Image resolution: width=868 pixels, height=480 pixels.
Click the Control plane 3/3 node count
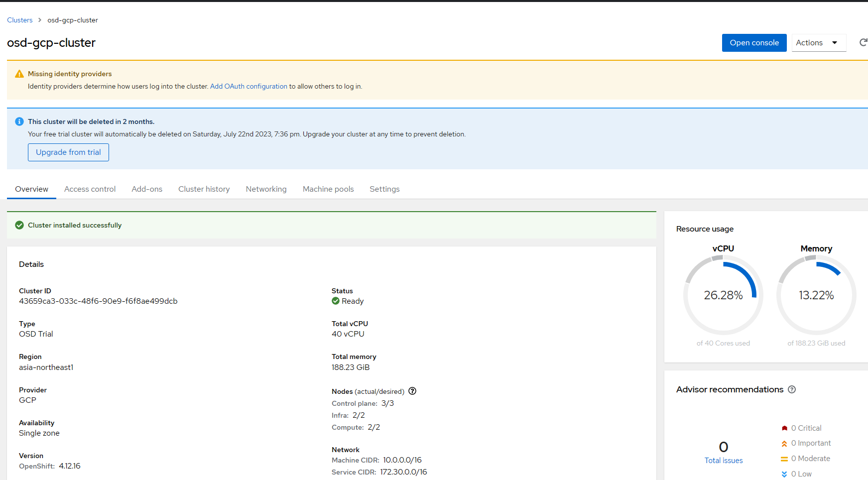[387, 403]
